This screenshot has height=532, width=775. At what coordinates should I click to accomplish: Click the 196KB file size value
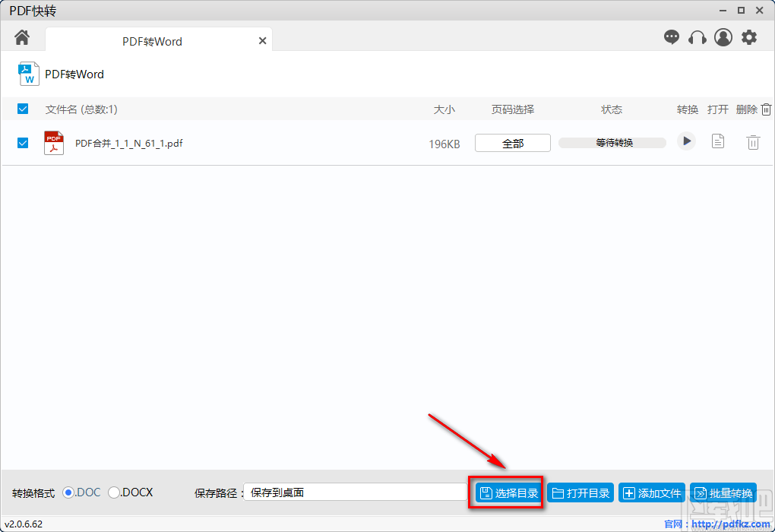click(x=444, y=144)
